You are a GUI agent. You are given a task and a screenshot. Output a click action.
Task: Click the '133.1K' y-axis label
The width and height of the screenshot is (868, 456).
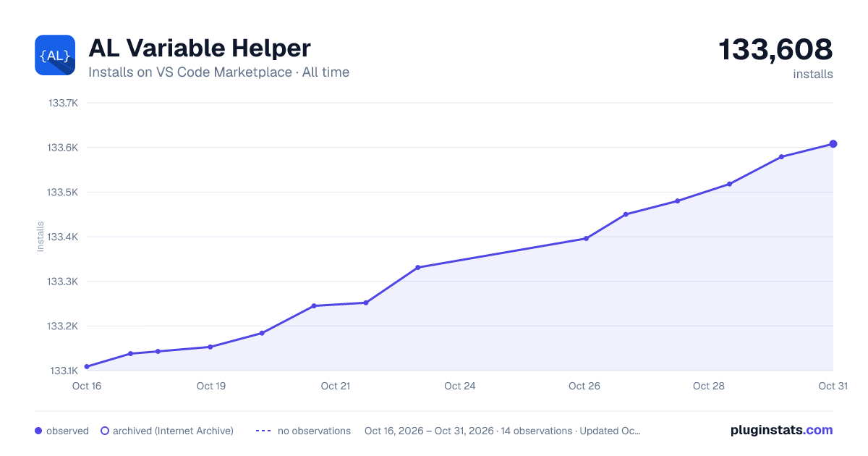(x=63, y=371)
